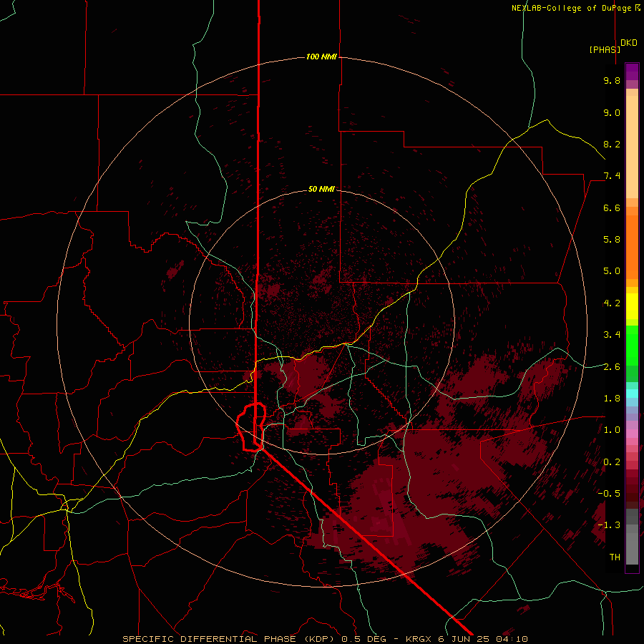Click the gray band of the color scale
The image size is (644, 644).
[x=632, y=537]
